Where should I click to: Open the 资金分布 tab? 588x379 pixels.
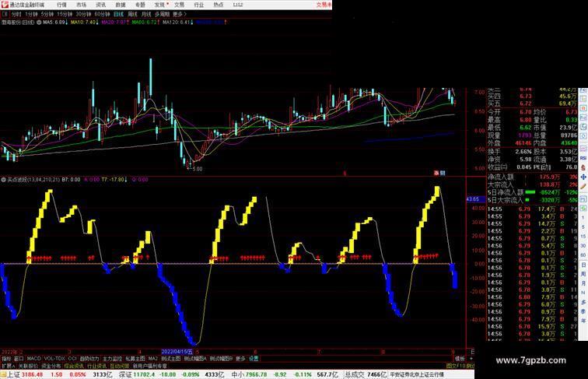pos(51,366)
